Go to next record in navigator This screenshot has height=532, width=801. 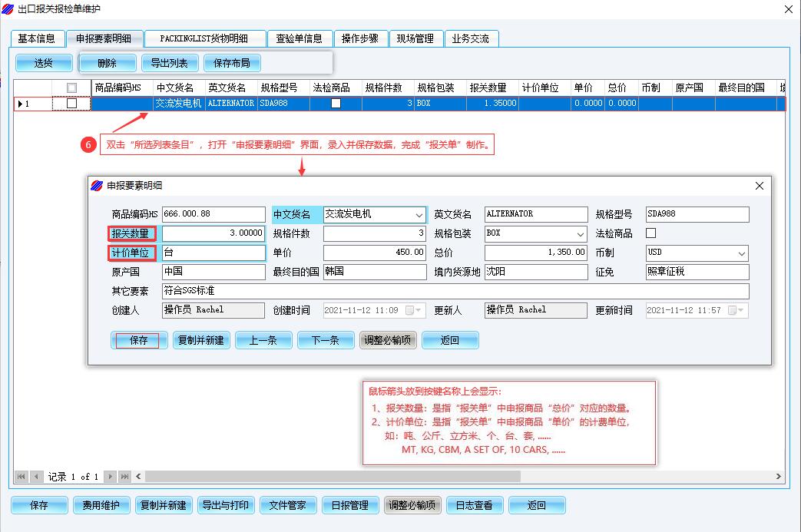point(110,477)
